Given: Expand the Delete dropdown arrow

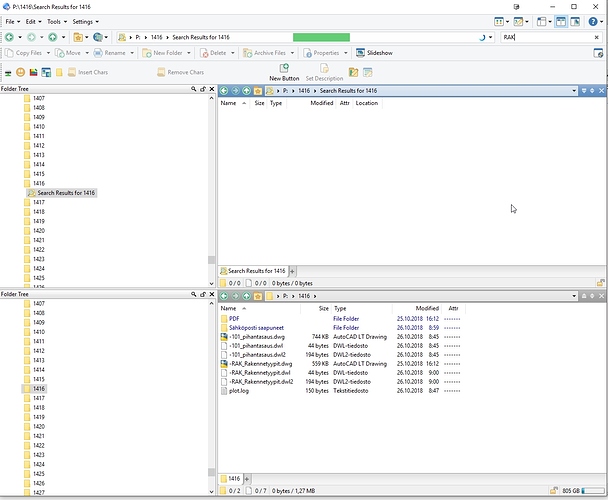Looking at the screenshot, I should (x=233, y=53).
